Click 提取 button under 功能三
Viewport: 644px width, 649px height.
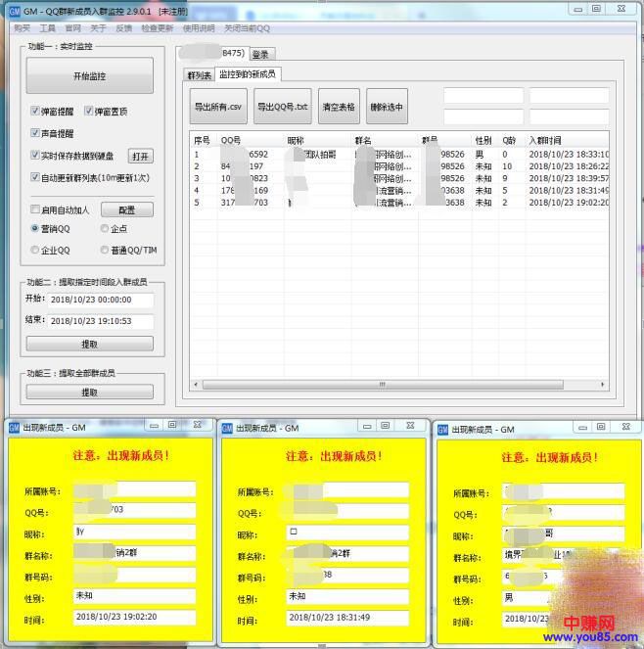[x=90, y=392]
